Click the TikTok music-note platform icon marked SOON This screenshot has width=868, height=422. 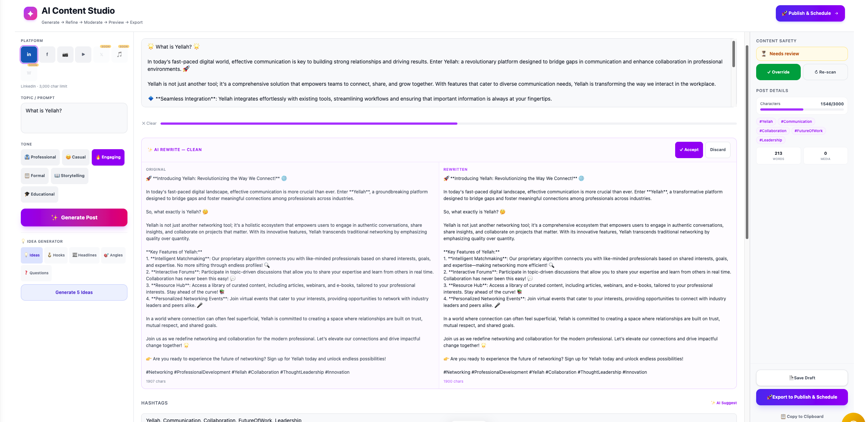120,54
